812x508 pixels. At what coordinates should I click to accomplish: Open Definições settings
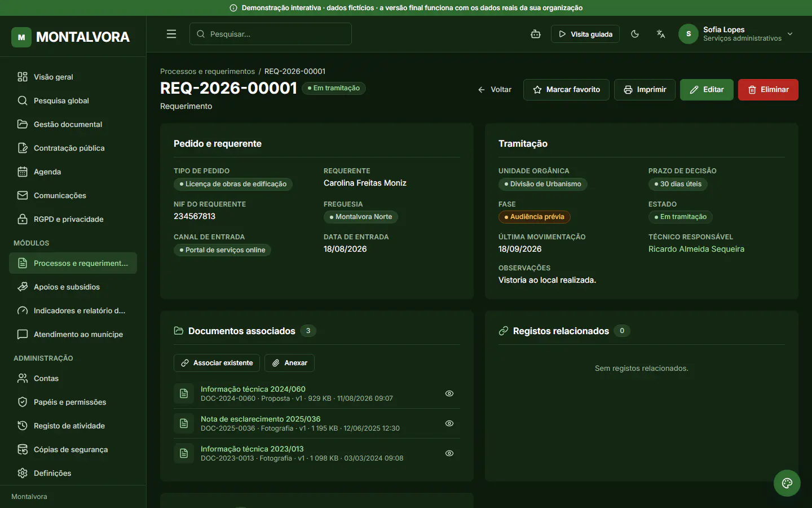point(73,473)
